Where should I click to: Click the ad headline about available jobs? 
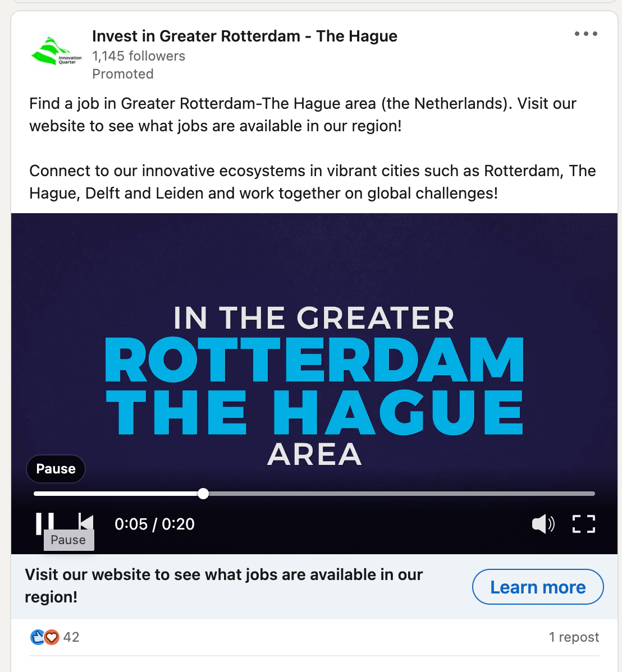pyautogui.click(x=223, y=586)
